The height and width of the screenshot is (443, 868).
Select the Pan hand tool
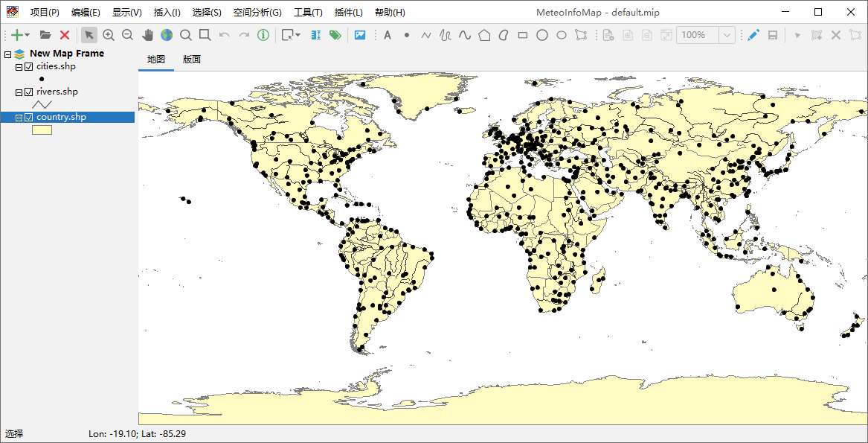pos(147,35)
